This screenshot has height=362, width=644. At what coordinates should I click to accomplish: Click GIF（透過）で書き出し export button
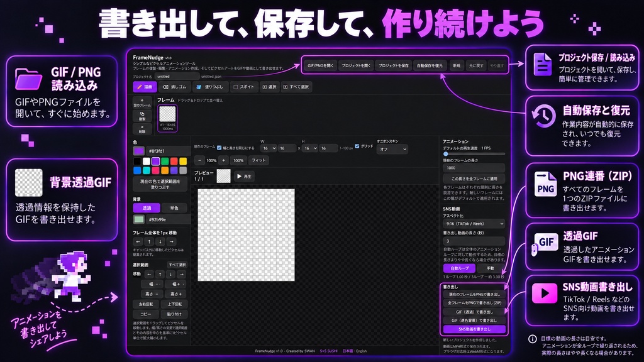point(474,312)
